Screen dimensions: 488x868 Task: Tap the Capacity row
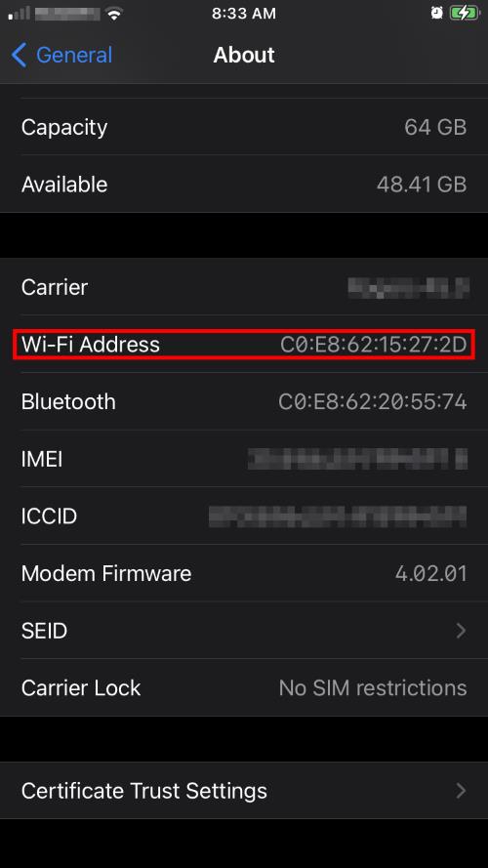[244, 127]
